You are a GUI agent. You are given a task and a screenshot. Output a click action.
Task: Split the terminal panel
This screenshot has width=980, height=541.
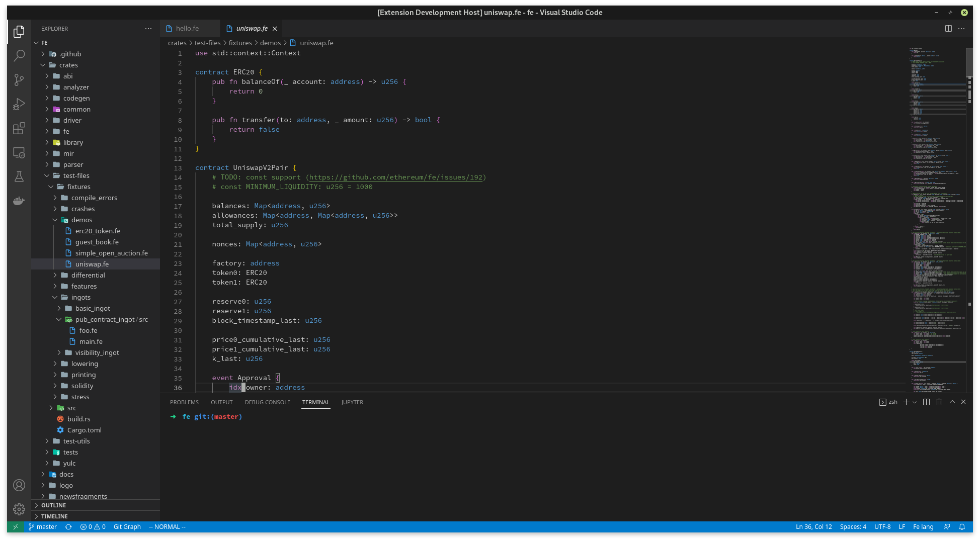[926, 402]
